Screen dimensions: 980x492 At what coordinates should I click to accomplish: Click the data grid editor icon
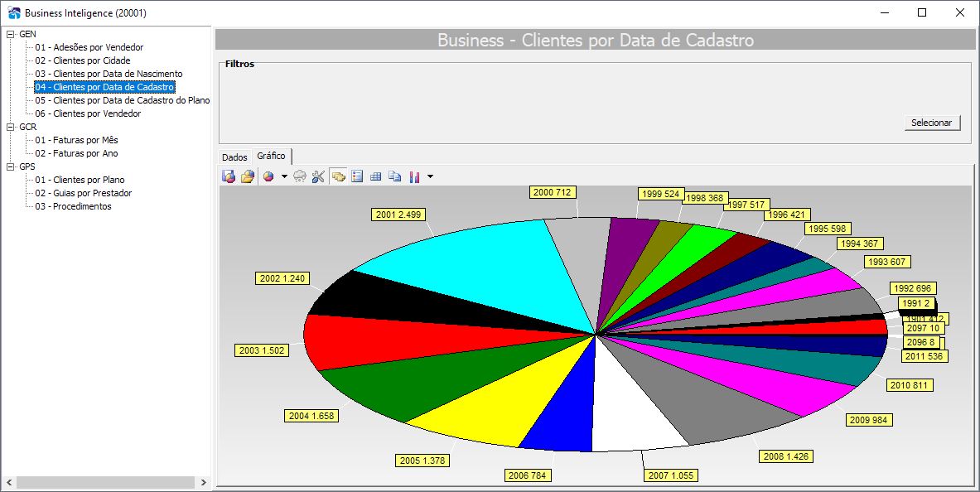tap(375, 176)
